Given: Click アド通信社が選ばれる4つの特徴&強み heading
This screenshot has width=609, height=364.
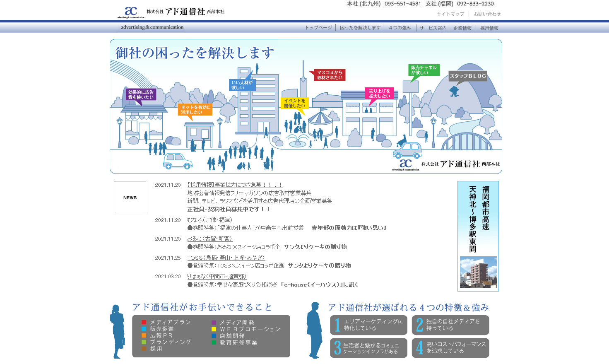Looking at the screenshot, I should click(408, 307).
